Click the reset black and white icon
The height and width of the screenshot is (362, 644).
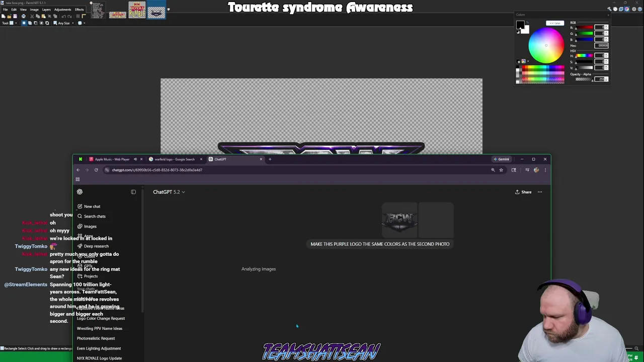[518, 32]
